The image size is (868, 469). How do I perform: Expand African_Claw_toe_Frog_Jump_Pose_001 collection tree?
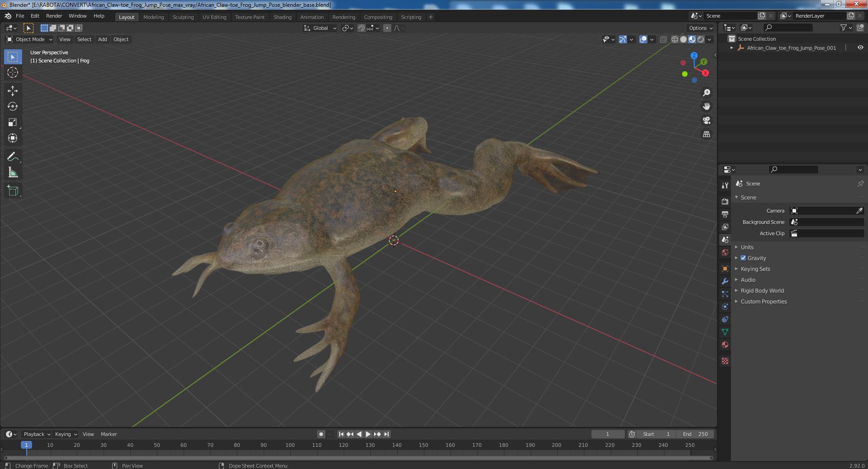point(732,47)
